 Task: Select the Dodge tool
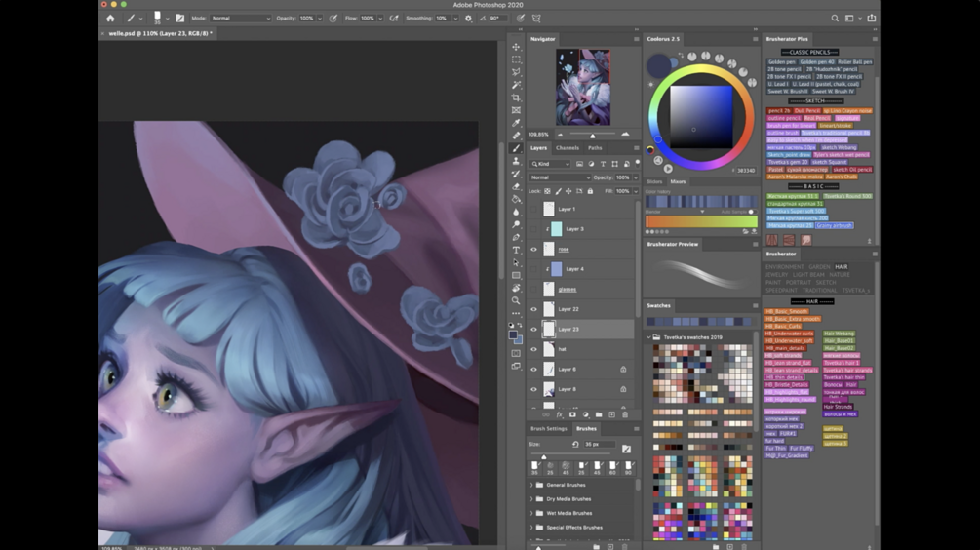tap(516, 224)
